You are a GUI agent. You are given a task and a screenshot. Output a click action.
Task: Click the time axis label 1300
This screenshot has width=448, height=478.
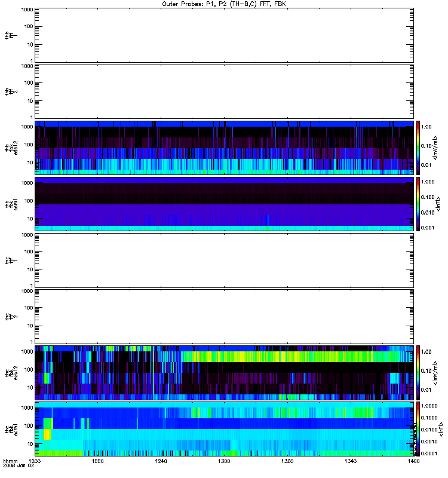click(x=224, y=461)
